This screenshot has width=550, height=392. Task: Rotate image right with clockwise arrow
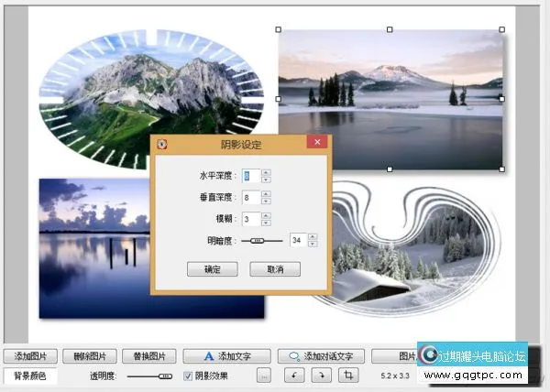click(x=322, y=376)
